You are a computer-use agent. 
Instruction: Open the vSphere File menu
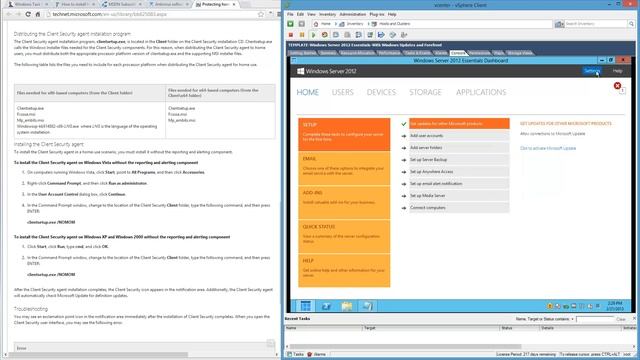click(290, 14)
